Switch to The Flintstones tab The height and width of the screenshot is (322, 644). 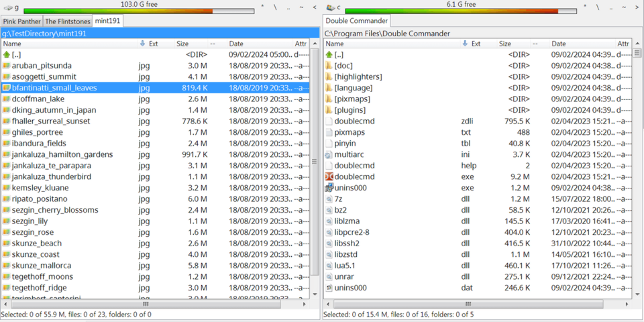(x=67, y=21)
